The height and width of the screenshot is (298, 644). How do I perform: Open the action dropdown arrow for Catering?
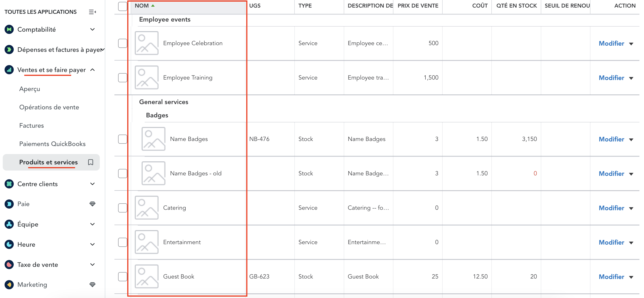pyautogui.click(x=631, y=208)
